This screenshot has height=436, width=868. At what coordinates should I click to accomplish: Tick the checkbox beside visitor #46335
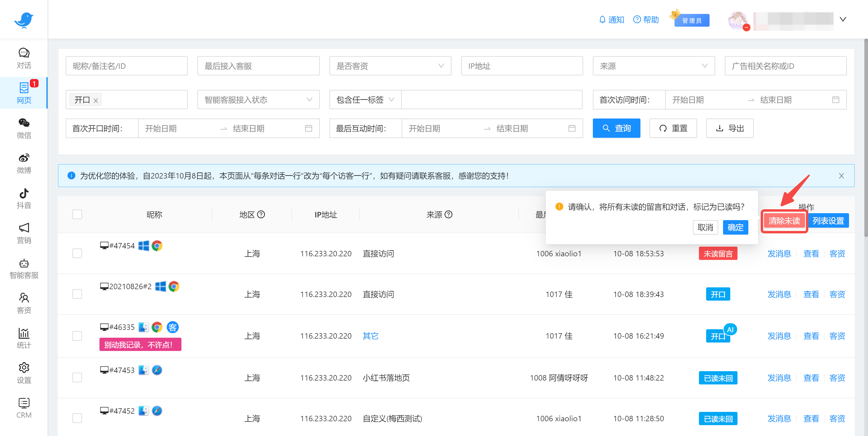point(77,336)
